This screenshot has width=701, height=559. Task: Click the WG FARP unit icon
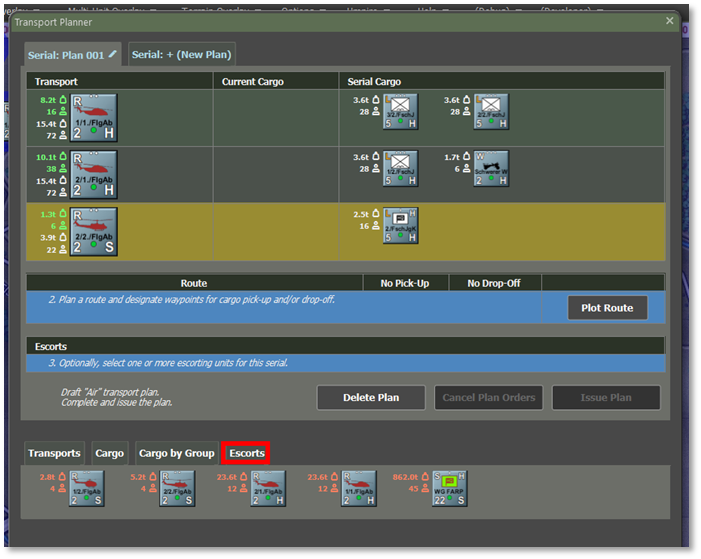[x=451, y=489]
